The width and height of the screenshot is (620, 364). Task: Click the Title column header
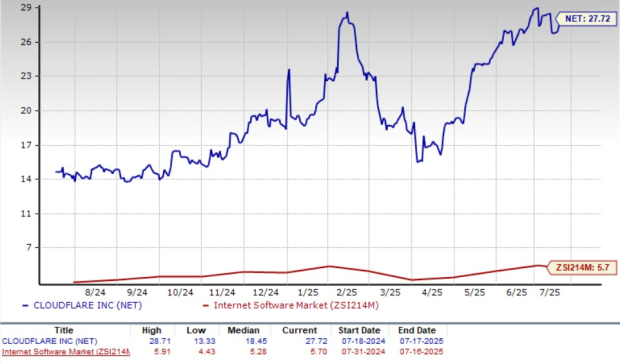[x=64, y=330]
